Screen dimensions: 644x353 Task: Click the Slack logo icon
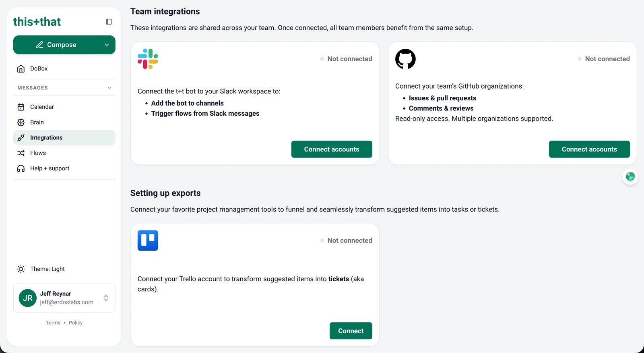pos(148,59)
